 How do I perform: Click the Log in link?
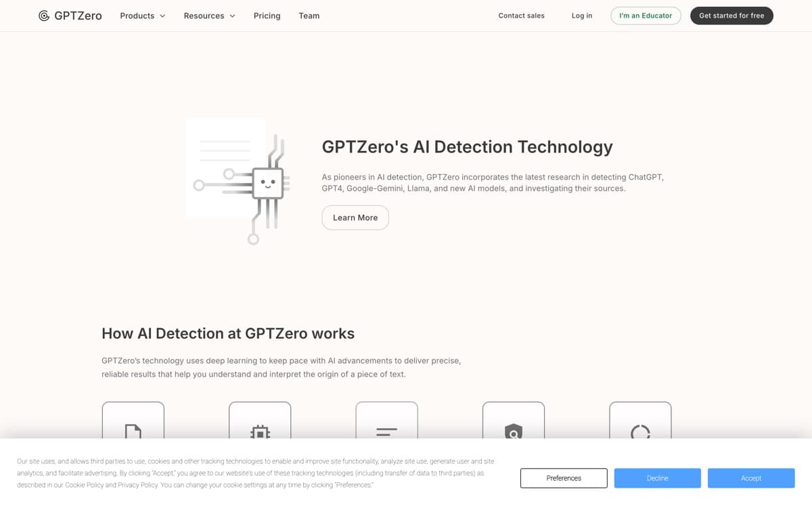point(582,16)
